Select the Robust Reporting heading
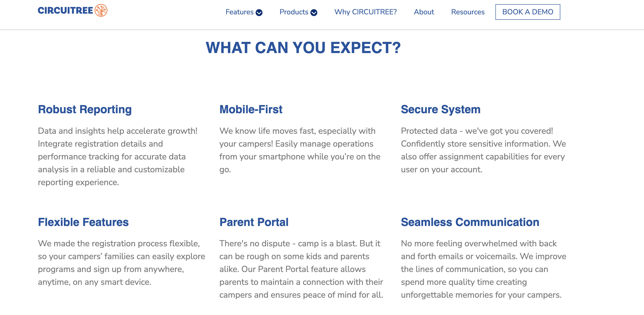Image resolution: width=644 pixels, height=315 pixels. [x=85, y=109]
